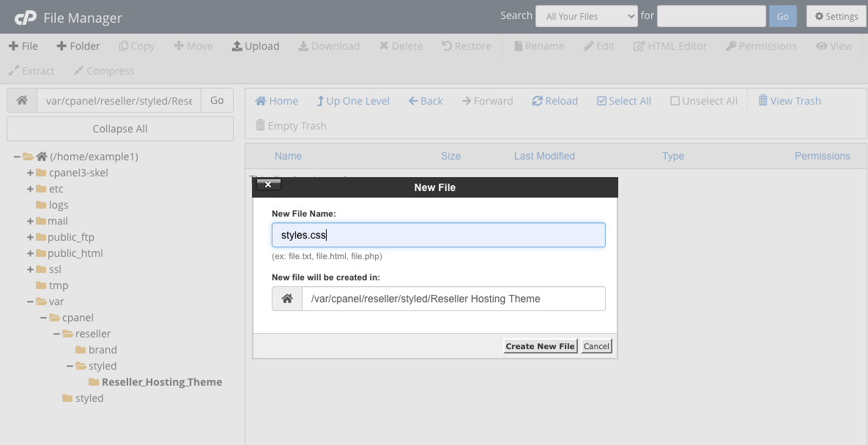Close the New File dialog with X
Viewport: 868px width, 445px height.
(x=268, y=185)
